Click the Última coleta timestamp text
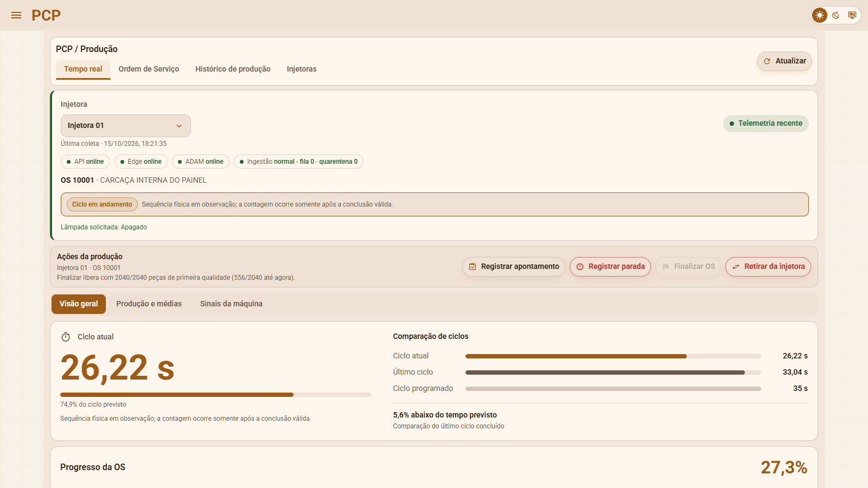Screen dimensions: 868x488 coord(113,144)
